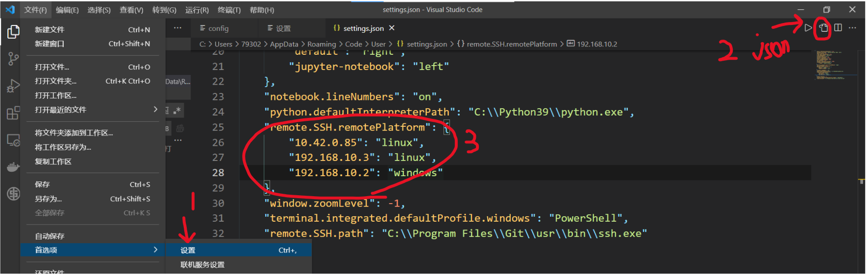Click the remote.SSH.remotePlatform breadcrumb

point(507,44)
